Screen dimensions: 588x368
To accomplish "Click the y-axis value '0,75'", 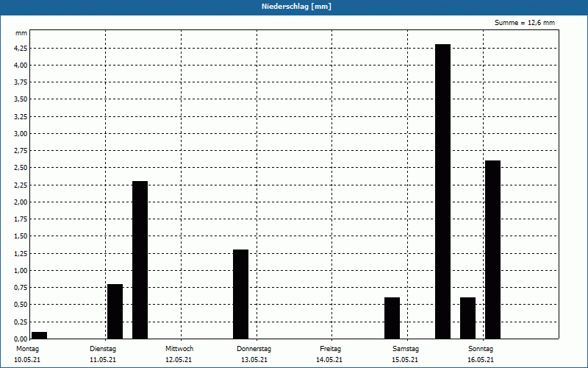I will click(21, 288).
